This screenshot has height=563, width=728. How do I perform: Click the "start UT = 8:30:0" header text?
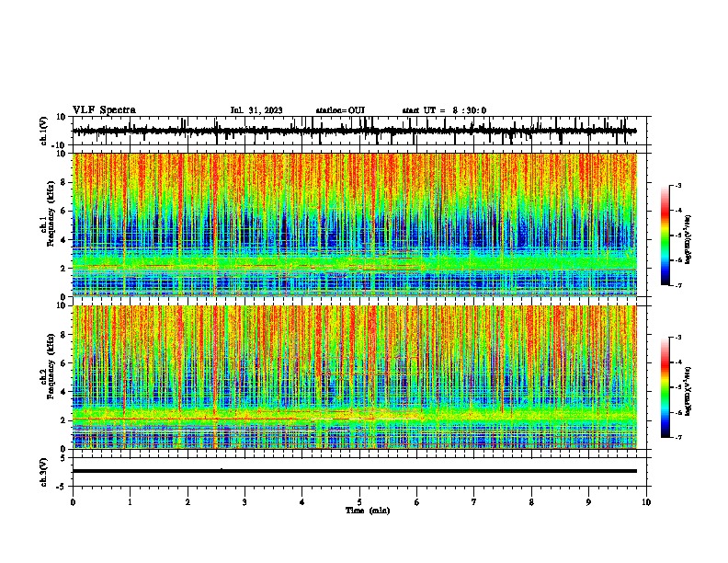click(x=444, y=110)
